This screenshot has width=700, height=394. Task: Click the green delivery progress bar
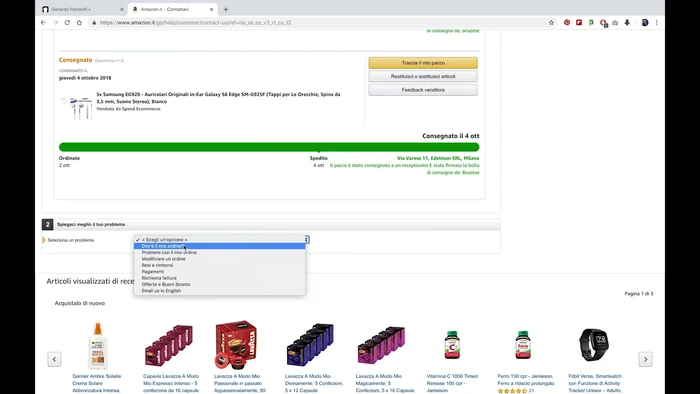pos(269,147)
